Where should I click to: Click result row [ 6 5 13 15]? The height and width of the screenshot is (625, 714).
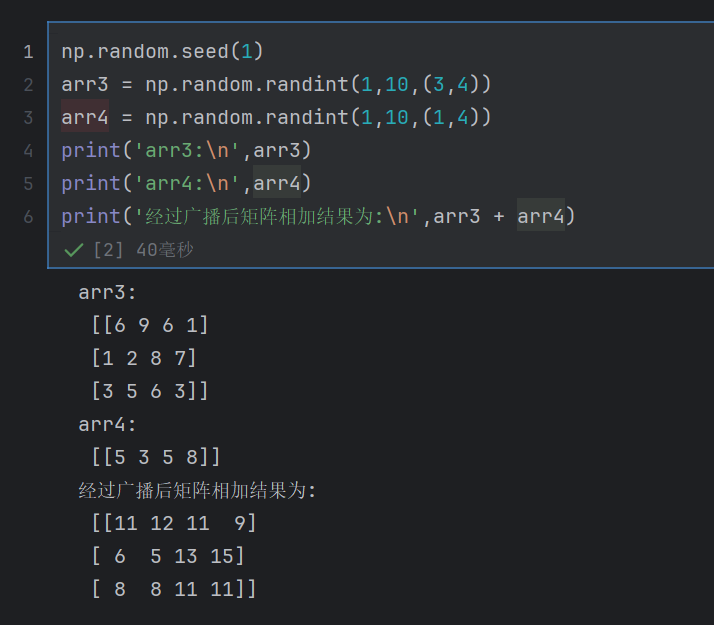coord(168,556)
